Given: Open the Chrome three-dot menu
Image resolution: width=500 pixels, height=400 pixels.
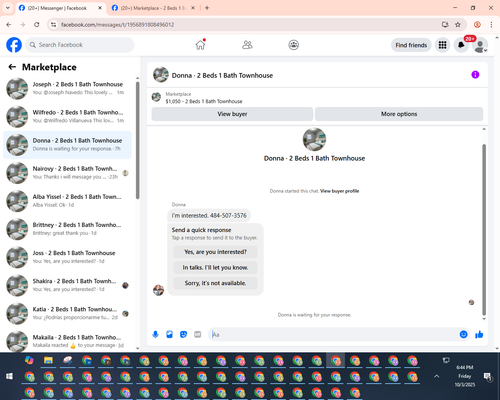Looking at the screenshot, I should (x=491, y=25).
